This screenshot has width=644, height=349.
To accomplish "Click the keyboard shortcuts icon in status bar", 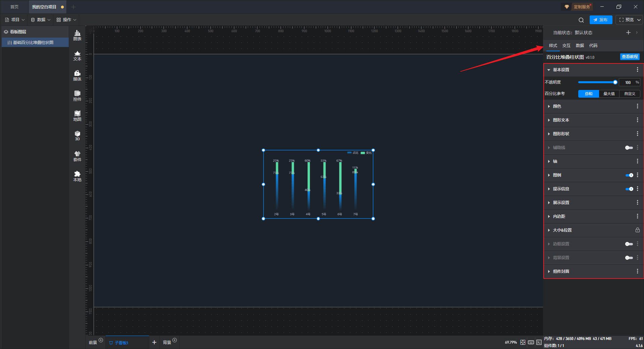I will click(531, 342).
